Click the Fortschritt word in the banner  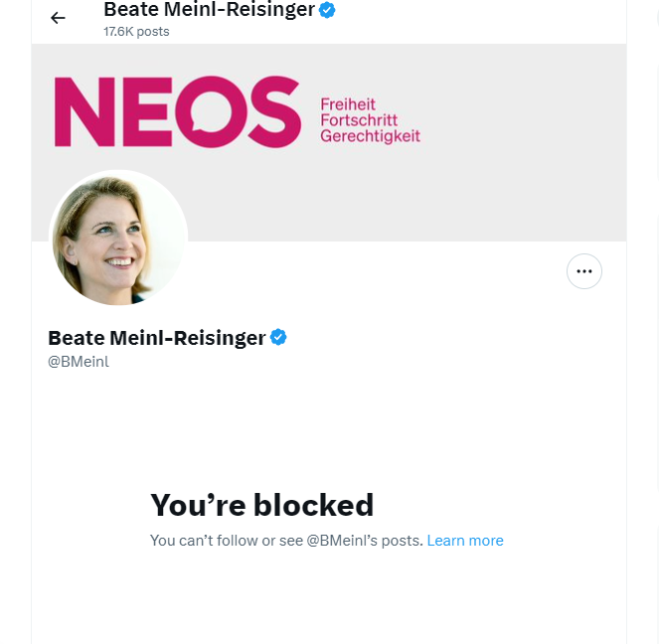[359, 120]
